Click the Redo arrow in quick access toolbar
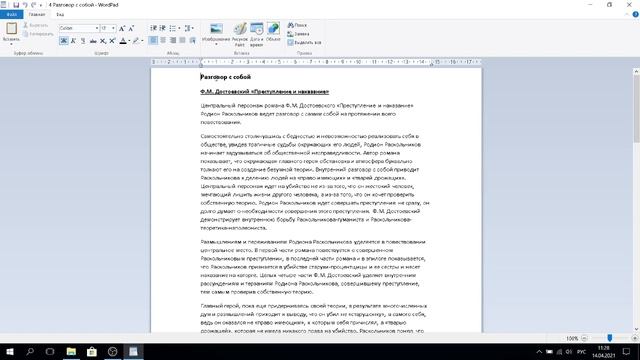The width and height of the screenshot is (640, 360). click(33, 5)
